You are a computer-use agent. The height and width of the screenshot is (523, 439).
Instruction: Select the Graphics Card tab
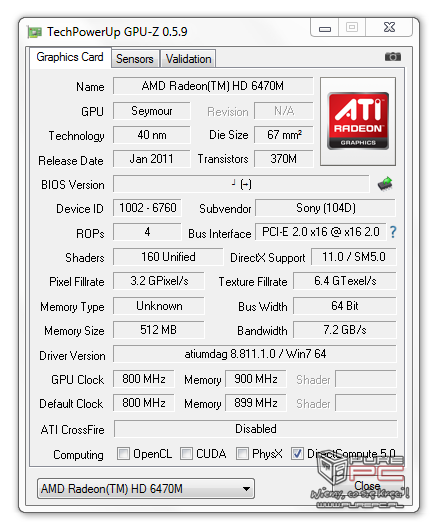[x=70, y=57]
